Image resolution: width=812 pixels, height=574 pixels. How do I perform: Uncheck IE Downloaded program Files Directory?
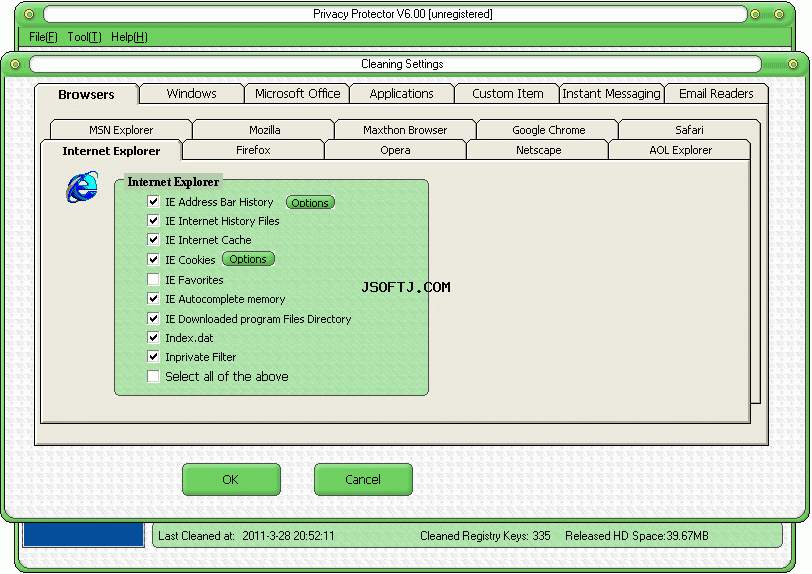click(x=153, y=319)
